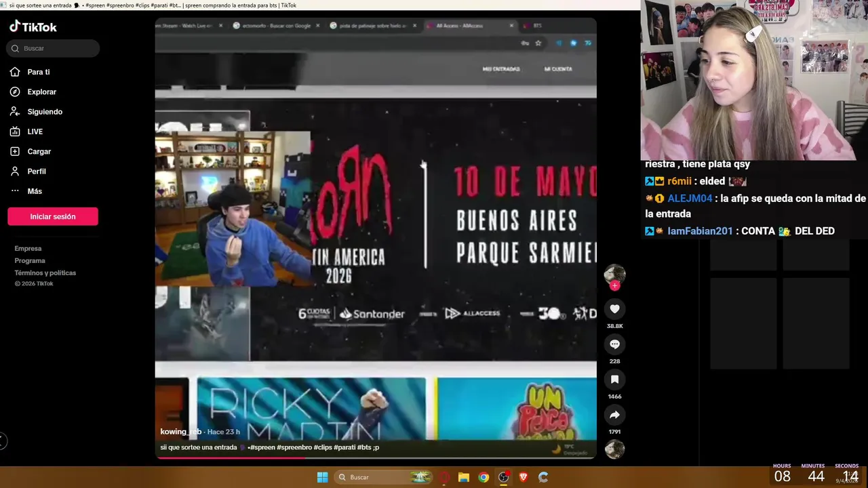Open the blue C app in taskbar
The height and width of the screenshot is (488, 868).
point(543,477)
